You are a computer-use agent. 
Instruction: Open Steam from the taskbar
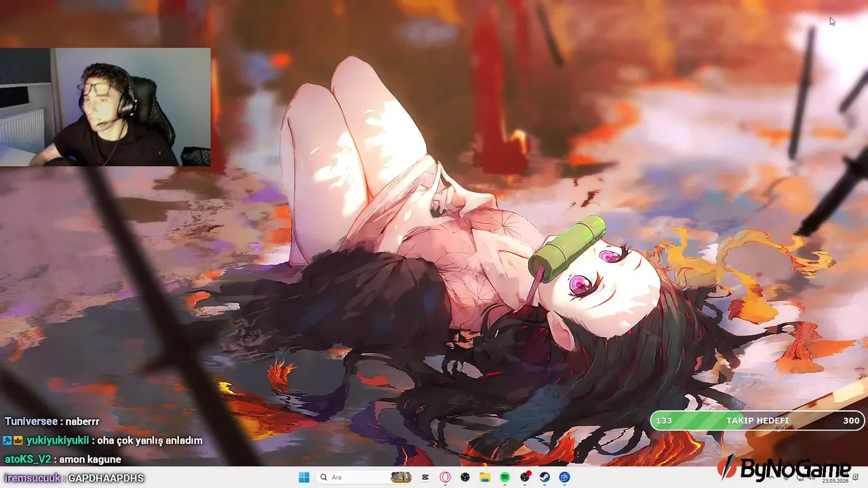545,477
